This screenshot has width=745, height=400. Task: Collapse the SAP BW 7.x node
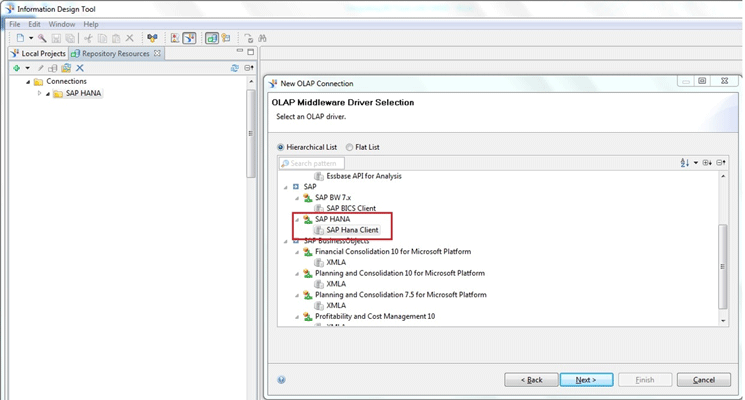coord(297,198)
